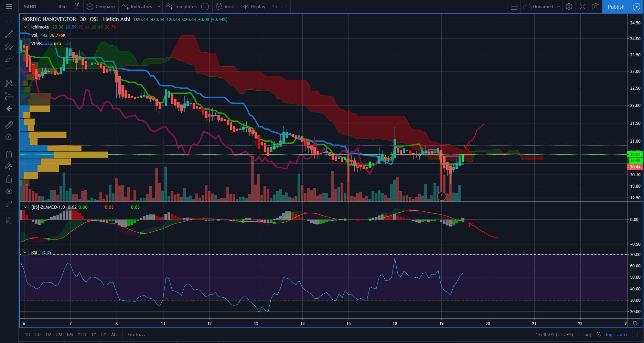Viewport: 644px width, 343px height.
Task: Select the 6M date range
Action: (70, 334)
